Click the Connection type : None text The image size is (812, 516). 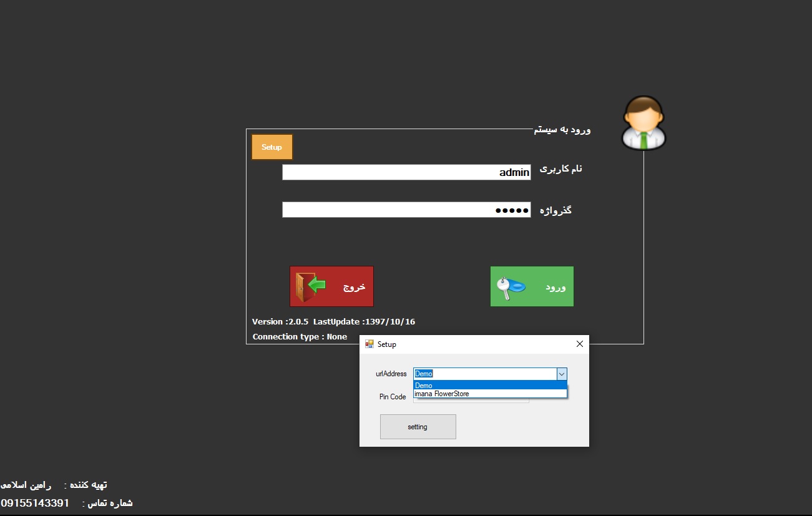tap(300, 337)
